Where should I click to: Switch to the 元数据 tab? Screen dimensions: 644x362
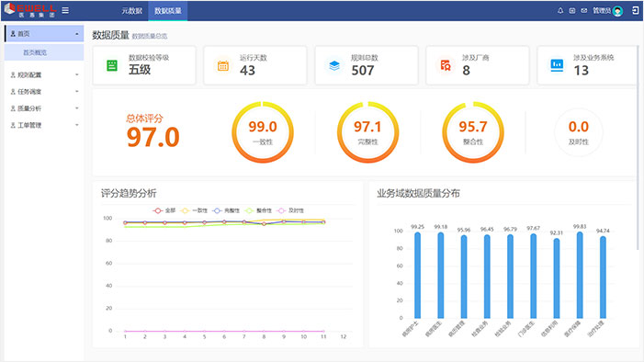pyautogui.click(x=132, y=11)
